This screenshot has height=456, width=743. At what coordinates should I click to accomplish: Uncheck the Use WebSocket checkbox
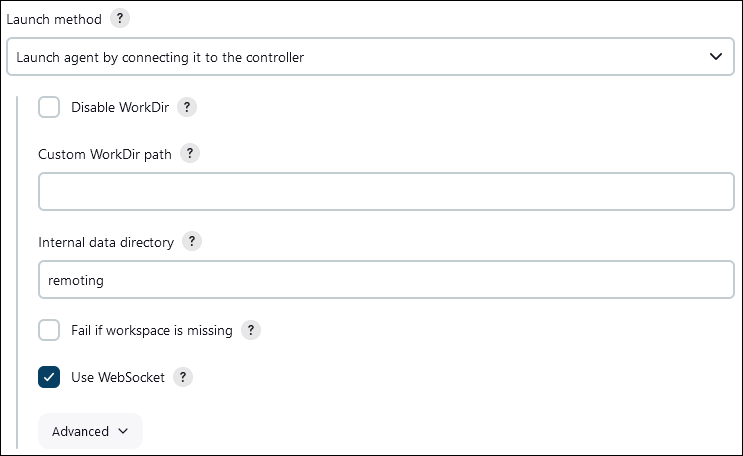tap(49, 377)
